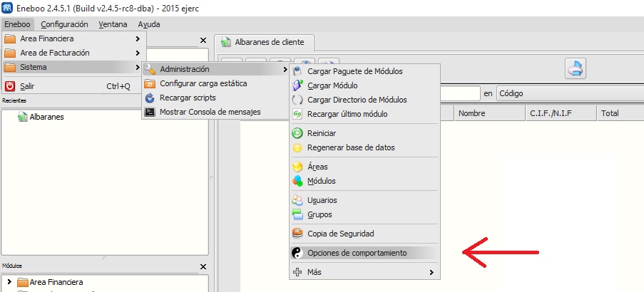
Task: Click the Módulos colored cubes icon
Action: point(297,181)
